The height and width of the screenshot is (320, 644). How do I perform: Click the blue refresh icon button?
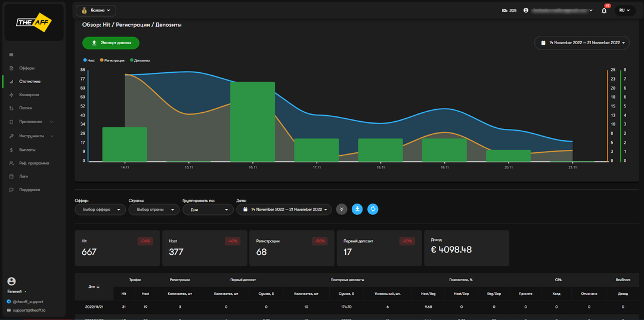(373, 209)
